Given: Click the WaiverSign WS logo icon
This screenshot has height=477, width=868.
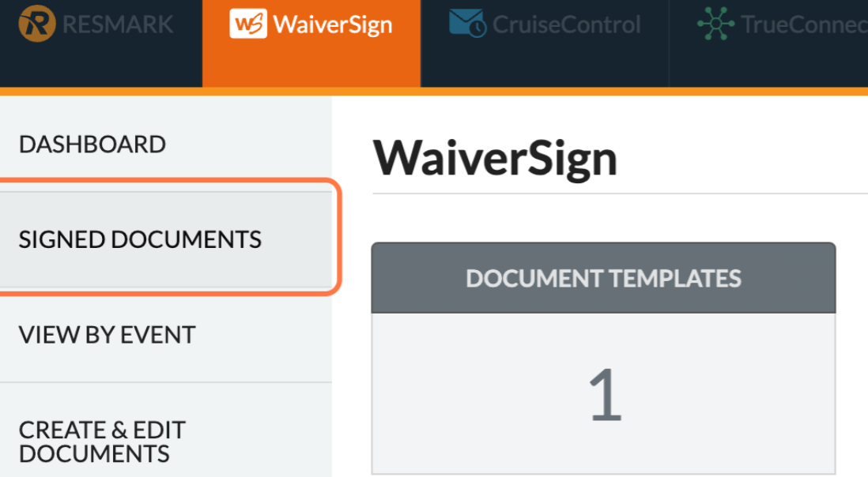Looking at the screenshot, I should [247, 24].
